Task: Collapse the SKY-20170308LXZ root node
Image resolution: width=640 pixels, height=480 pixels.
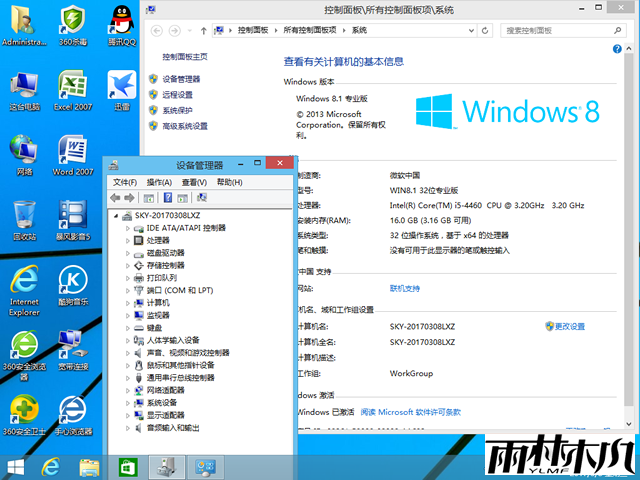Action: pos(116,216)
